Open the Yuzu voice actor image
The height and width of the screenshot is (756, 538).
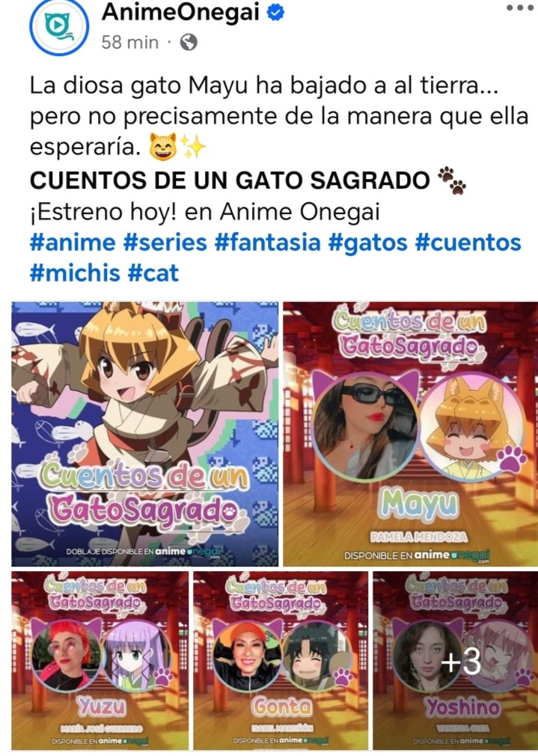(x=100, y=660)
